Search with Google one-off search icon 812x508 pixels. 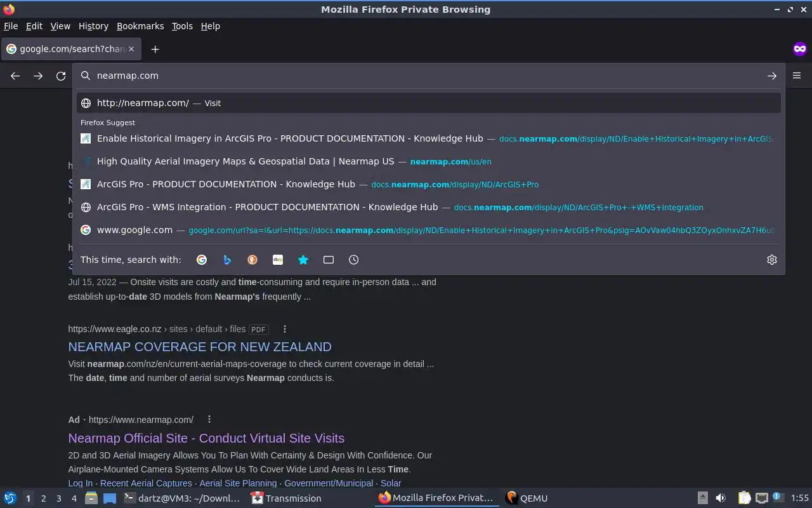[x=202, y=260]
